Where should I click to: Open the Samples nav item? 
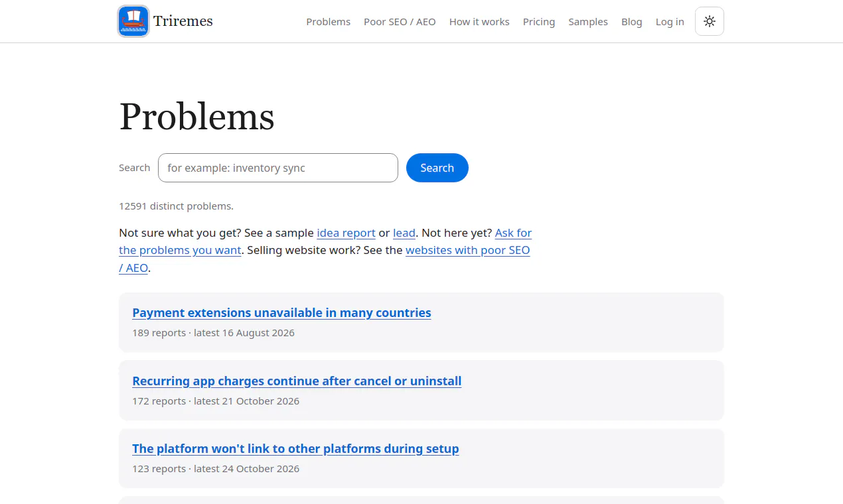(x=588, y=22)
